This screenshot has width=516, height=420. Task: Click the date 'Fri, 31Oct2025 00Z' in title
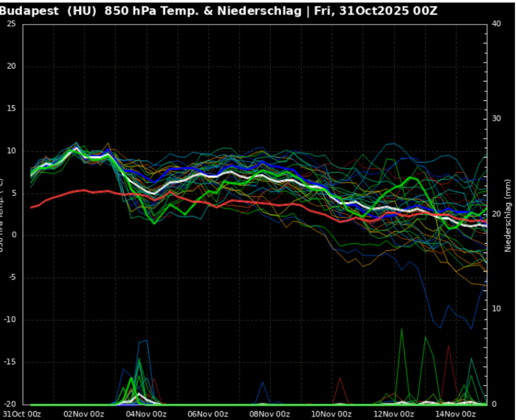click(x=375, y=11)
